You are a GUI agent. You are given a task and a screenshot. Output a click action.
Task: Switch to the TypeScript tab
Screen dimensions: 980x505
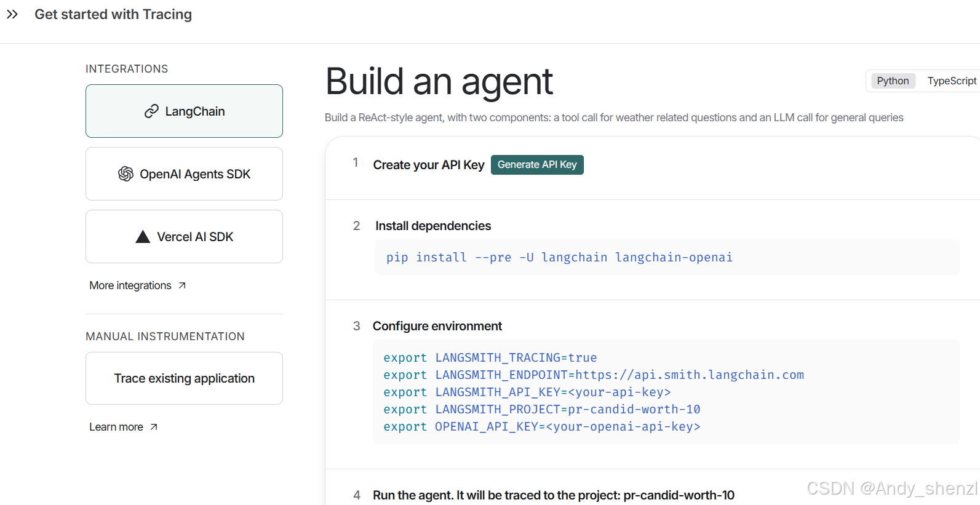(x=952, y=81)
